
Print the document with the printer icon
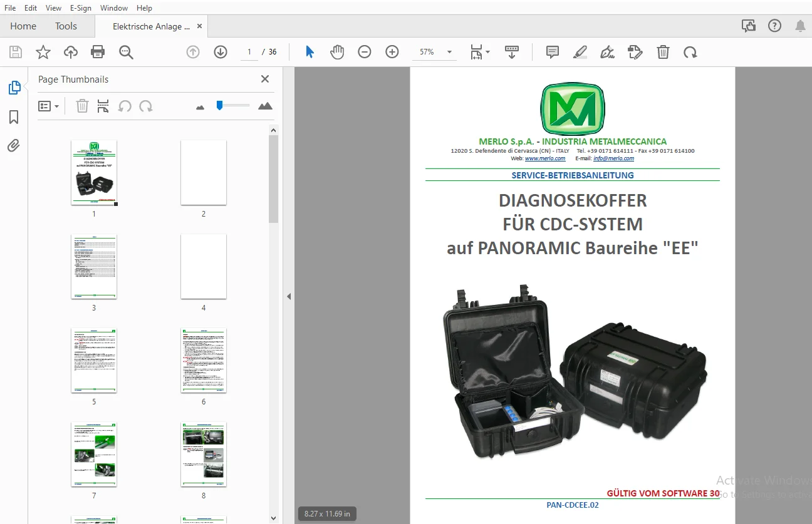click(98, 52)
